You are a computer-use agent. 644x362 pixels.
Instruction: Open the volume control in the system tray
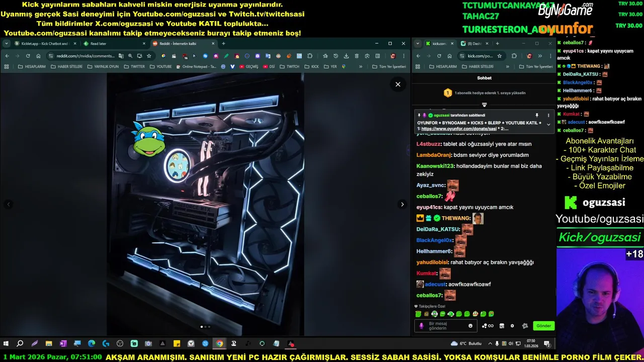pyautogui.click(x=511, y=344)
